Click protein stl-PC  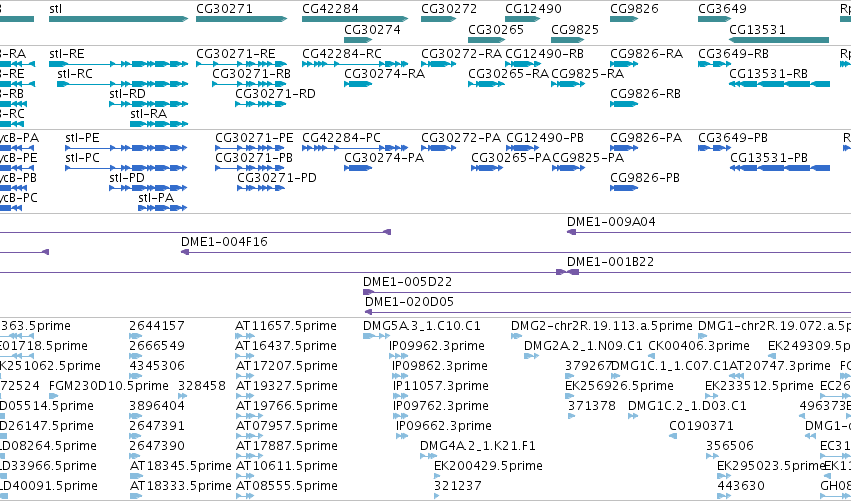click(x=126, y=168)
